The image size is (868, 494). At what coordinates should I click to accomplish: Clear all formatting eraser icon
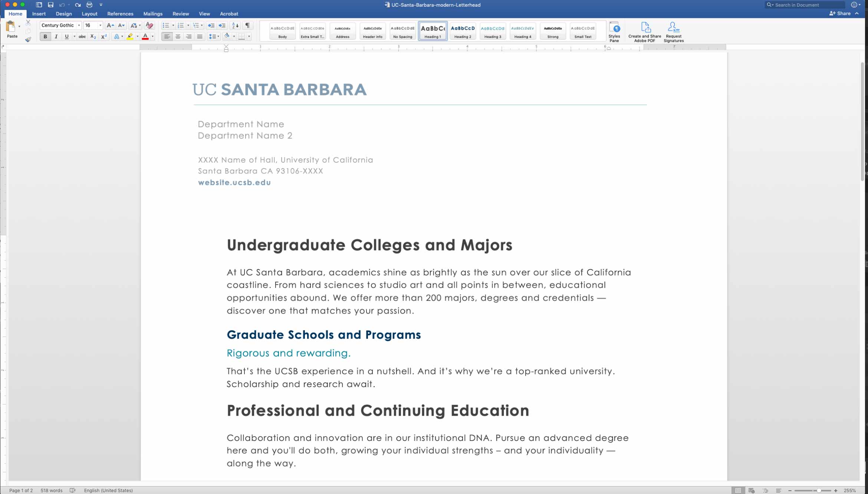tap(149, 25)
